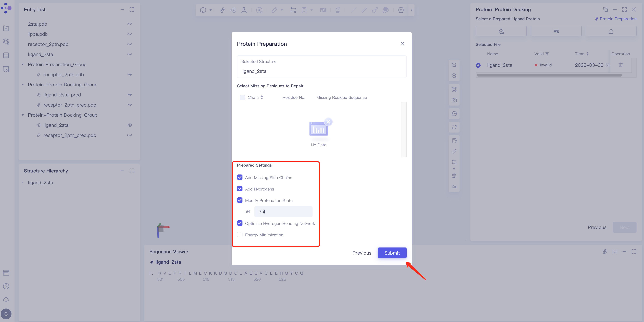Open help question mark in sidebar

tap(6, 286)
